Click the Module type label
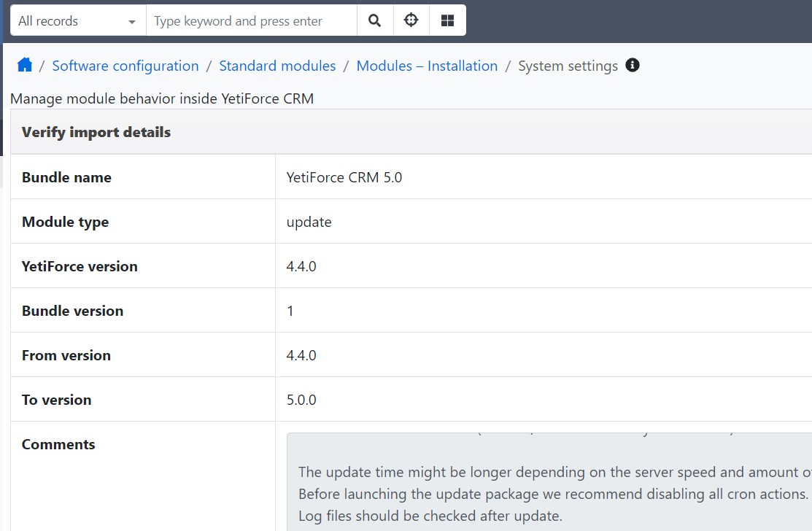Image resolution: width=812 pixels, height=531 pixels. 65,222
